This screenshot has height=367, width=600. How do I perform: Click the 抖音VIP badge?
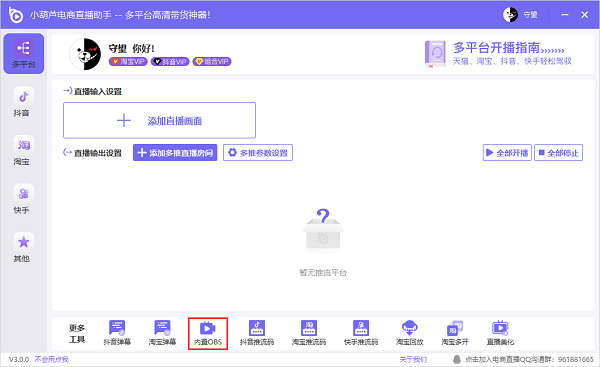[170, 62]
